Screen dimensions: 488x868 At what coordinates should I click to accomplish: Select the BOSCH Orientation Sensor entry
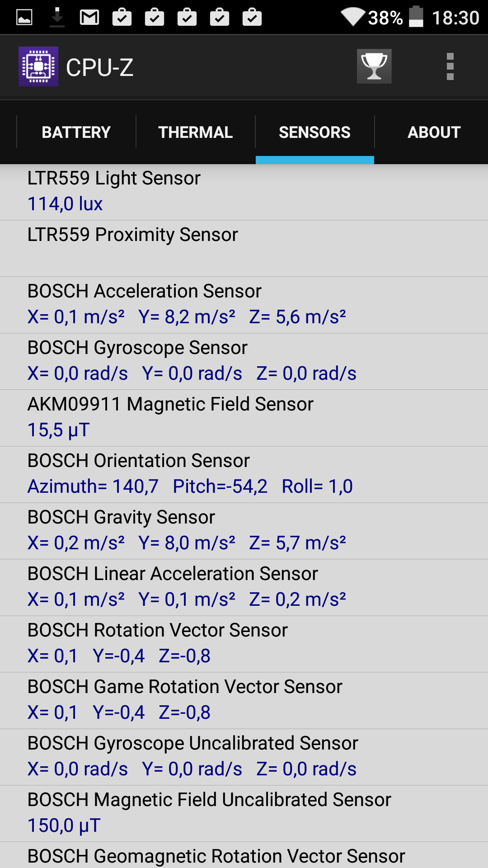(244, 475)
